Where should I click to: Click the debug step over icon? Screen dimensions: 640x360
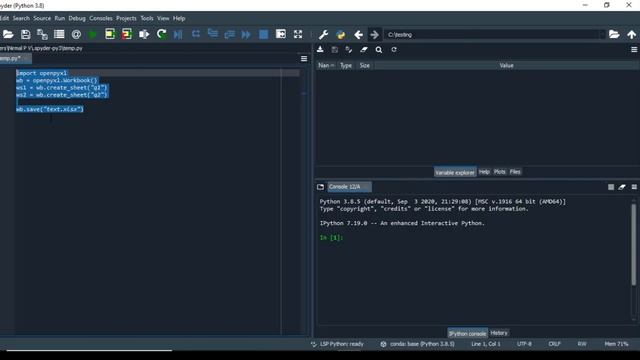[196, 34]
